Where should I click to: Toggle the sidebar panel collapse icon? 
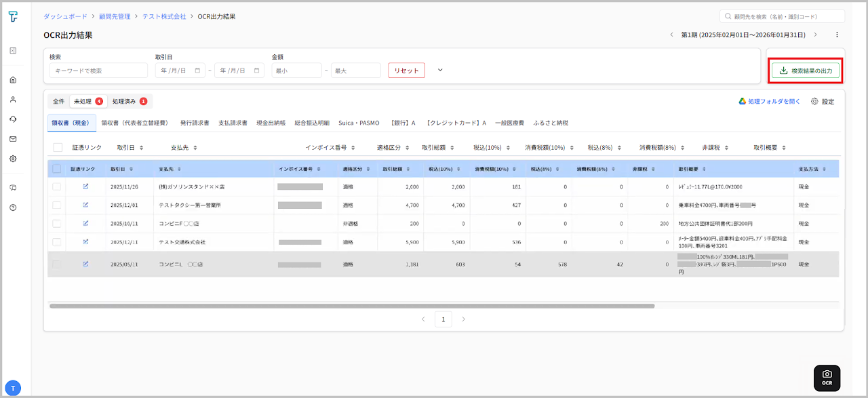coord(13,50)
